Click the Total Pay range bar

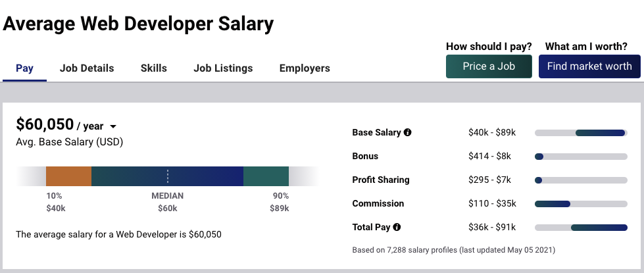point(581,228)
